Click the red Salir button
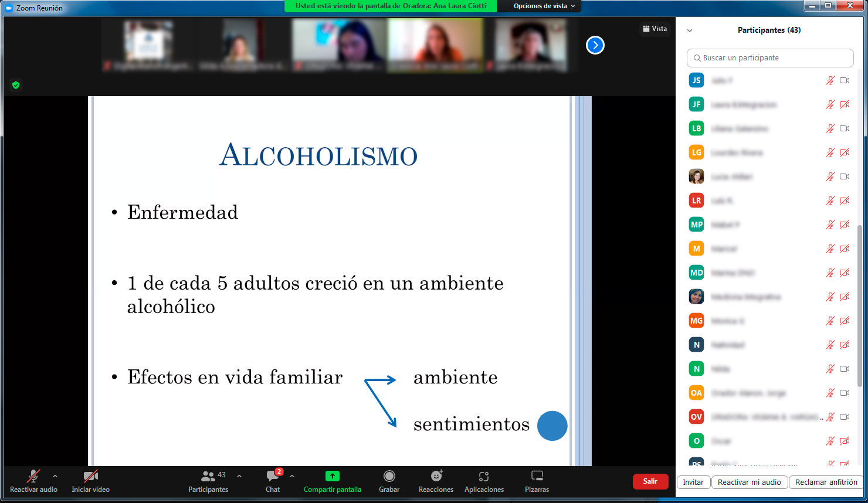 pyautogui.click(x=650, y=481)
